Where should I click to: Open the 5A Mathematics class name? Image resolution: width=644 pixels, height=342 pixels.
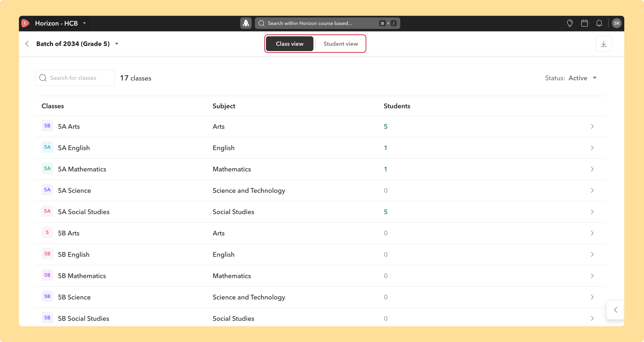[82, 169]
